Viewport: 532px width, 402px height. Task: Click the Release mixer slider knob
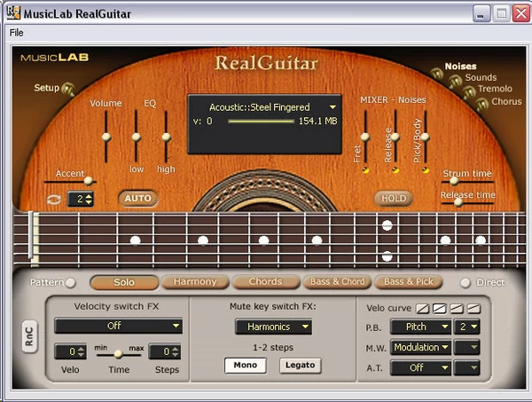[x=395, y=138]
